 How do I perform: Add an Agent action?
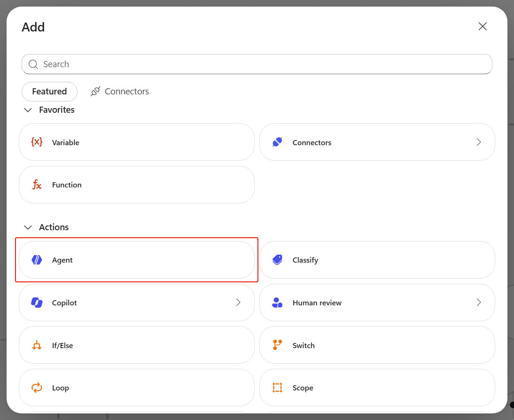137,260
